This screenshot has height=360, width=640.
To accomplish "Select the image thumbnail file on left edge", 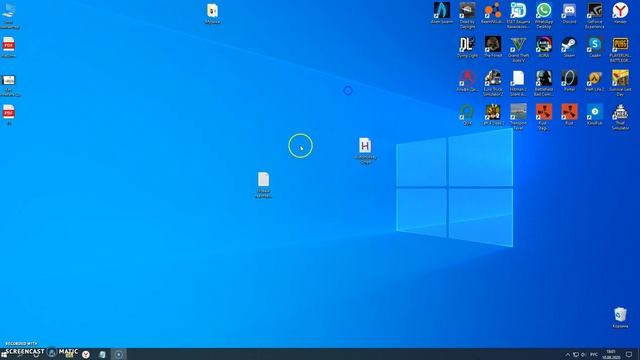I will [x=9, y=85].
